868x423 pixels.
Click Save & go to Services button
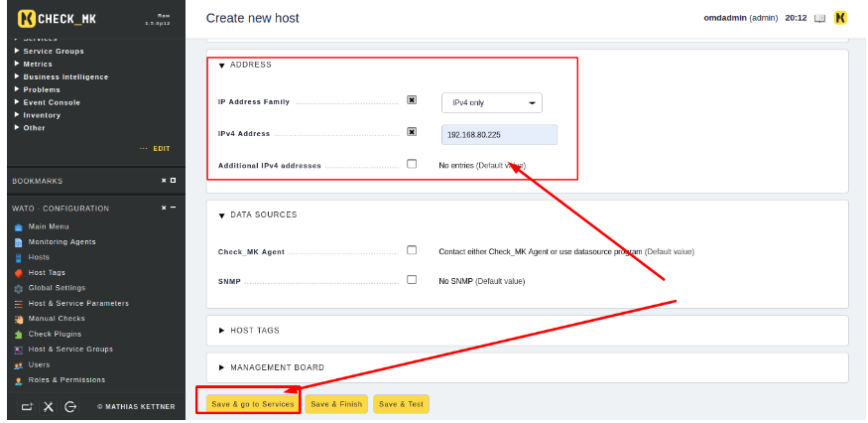click(x=252, y=404)
